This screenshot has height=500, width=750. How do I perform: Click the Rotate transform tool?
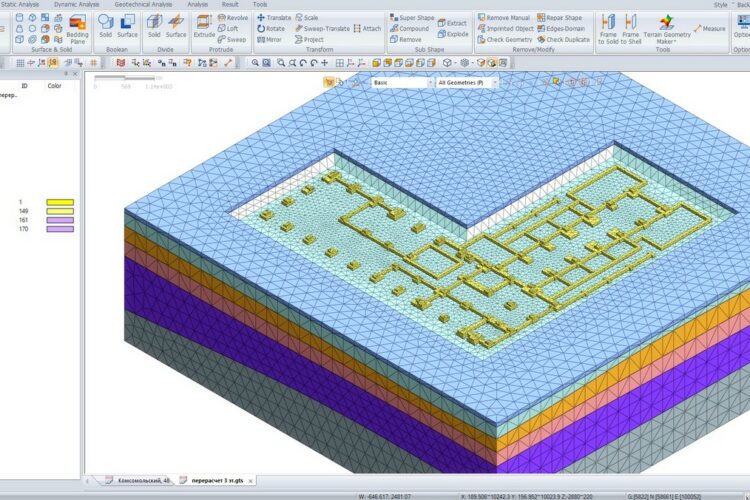270,29
